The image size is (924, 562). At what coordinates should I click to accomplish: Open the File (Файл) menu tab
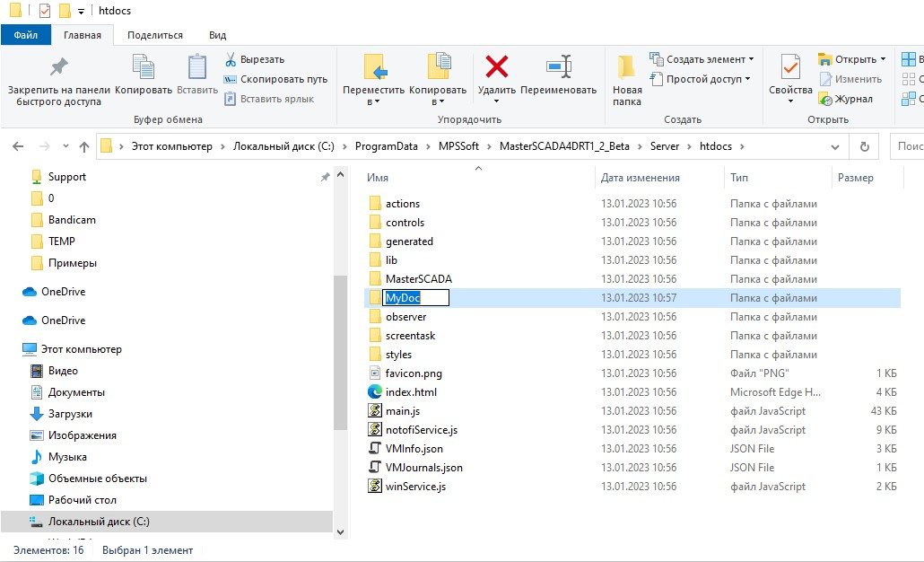[26, 35]
